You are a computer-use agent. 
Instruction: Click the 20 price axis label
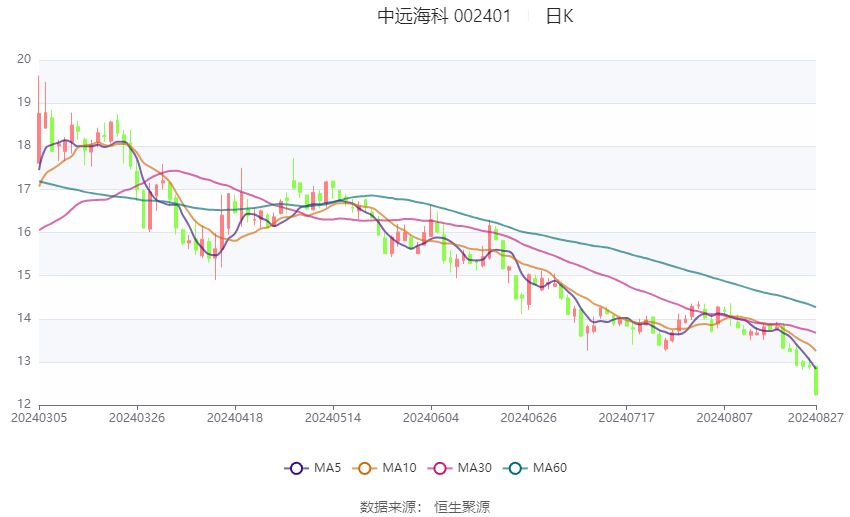point(24,59)
